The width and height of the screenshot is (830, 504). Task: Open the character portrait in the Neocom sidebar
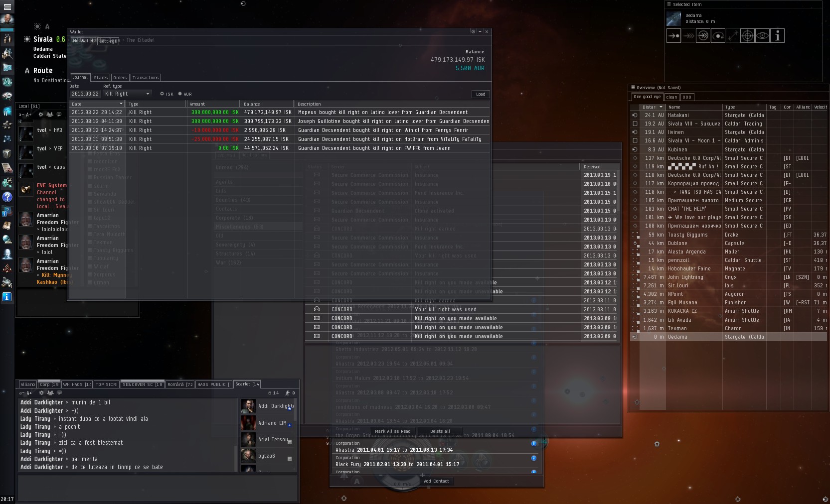click(7, 21)
